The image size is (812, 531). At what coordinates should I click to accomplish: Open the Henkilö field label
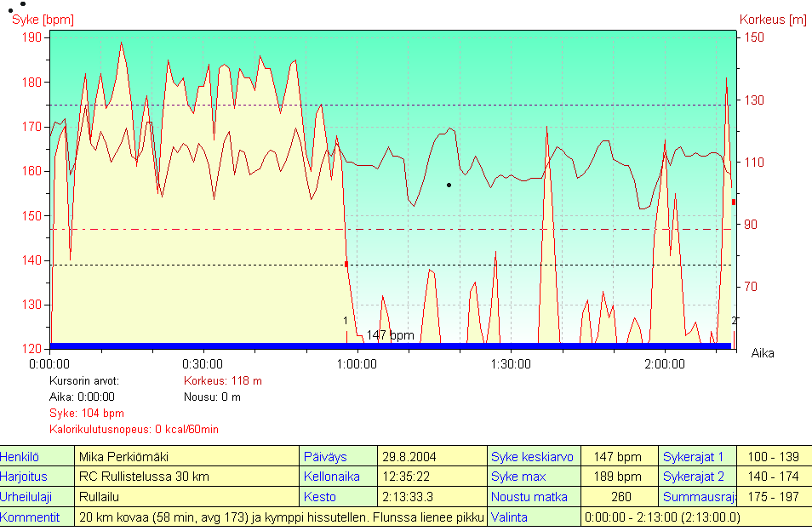point(20,457)
